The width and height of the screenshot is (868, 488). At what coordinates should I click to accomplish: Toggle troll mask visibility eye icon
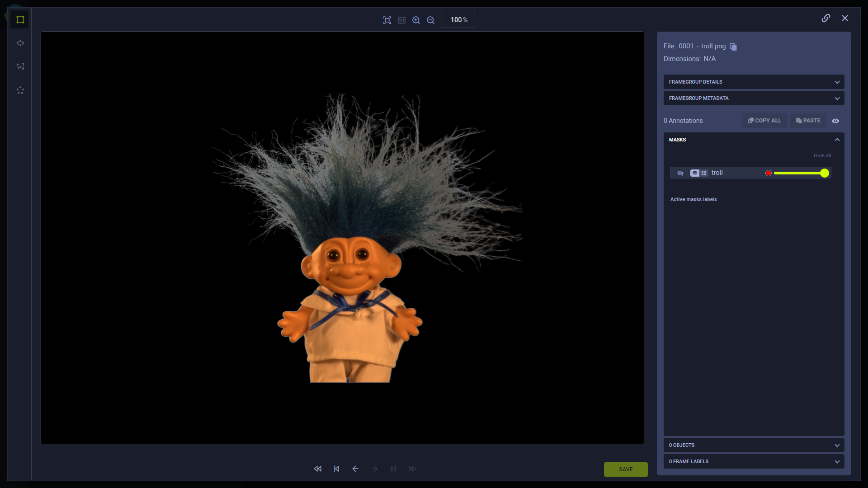(680, 173)
